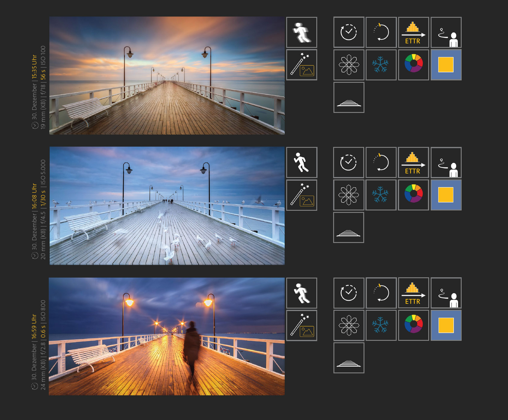The image size is (508, 420).
Task: Click the running figure icon beside the night pier photo
Action: (302, 293)
